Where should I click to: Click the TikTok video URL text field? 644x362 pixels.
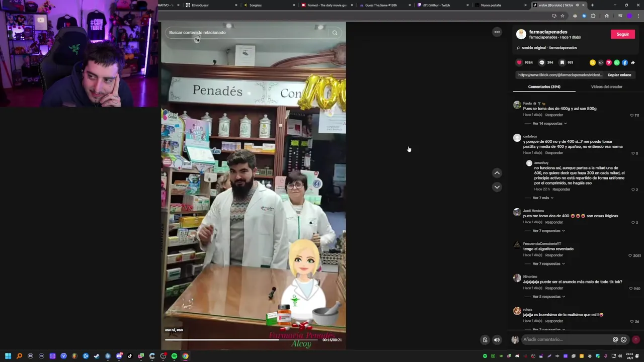tap(559, 75)
